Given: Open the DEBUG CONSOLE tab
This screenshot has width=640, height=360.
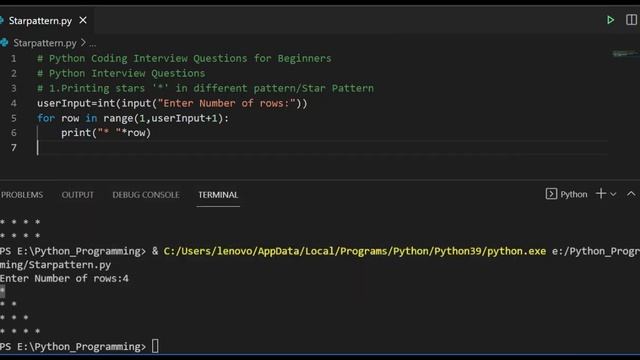Looking at the screenshot, I should [146, 195].
